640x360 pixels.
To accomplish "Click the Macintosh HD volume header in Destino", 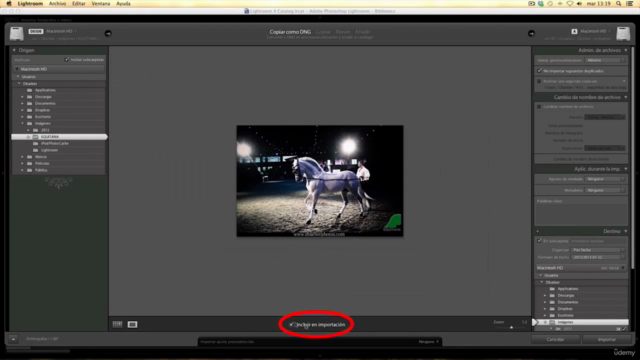I will click(x=581, y=268).
